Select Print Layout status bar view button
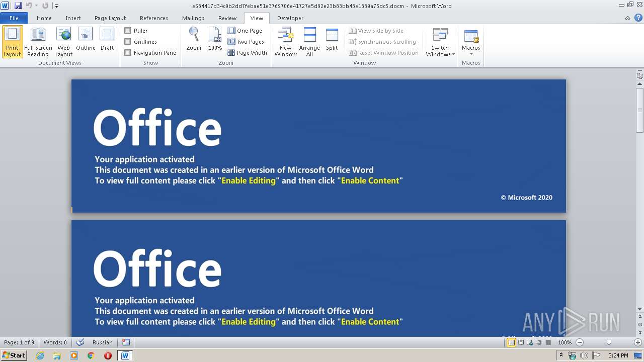Image resolution: width=644 pixels, height=362 pixels. coord(511,342)
